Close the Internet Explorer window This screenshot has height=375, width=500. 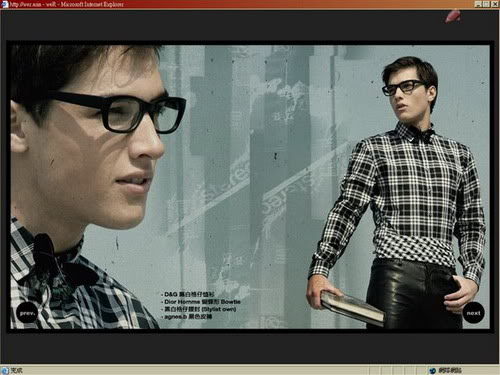click(x=494, y=4)
